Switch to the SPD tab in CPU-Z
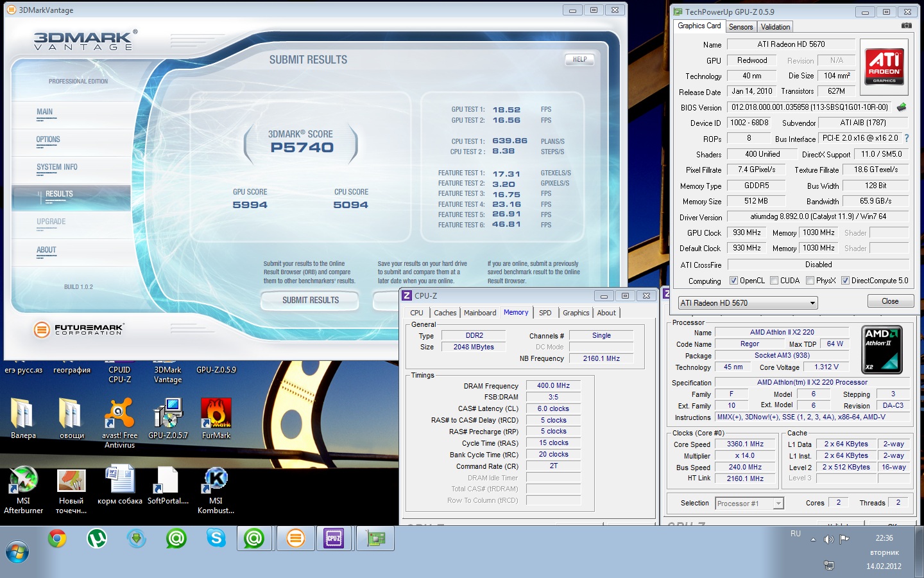The image size is (924, 578). pyautogui.click(x=545, y=313)
